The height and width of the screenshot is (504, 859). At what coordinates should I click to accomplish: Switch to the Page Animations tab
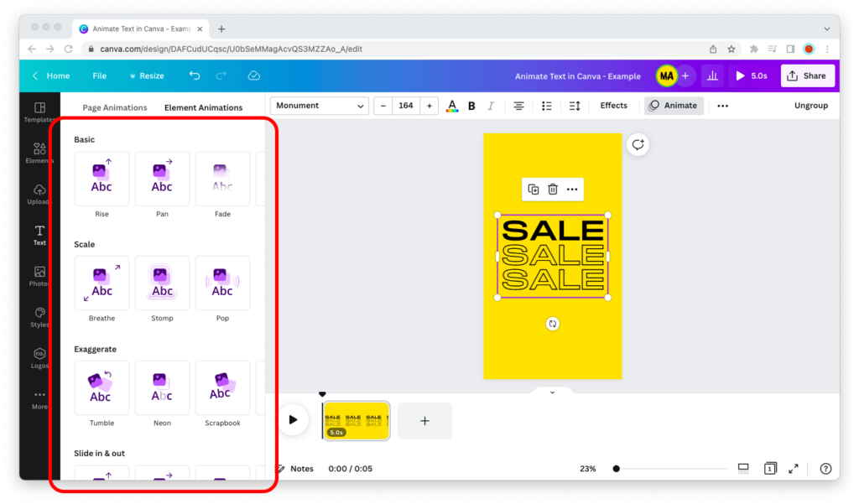point(114,107)
